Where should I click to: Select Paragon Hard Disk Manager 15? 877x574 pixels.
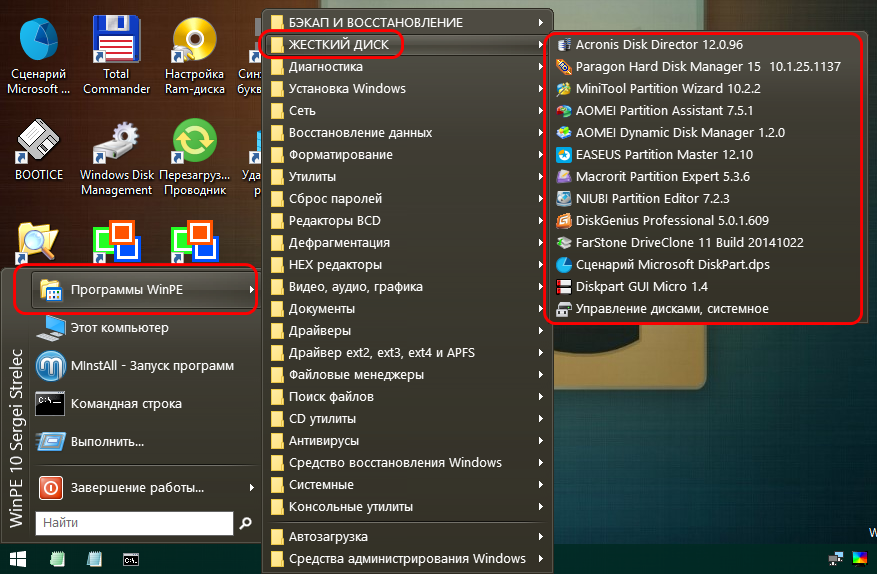[x=707, y=67]
